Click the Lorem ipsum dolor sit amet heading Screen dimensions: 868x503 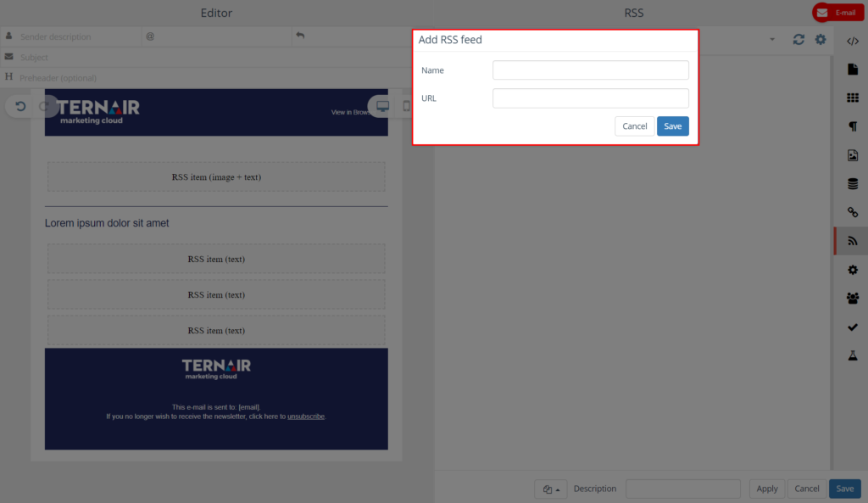(107, 223)
